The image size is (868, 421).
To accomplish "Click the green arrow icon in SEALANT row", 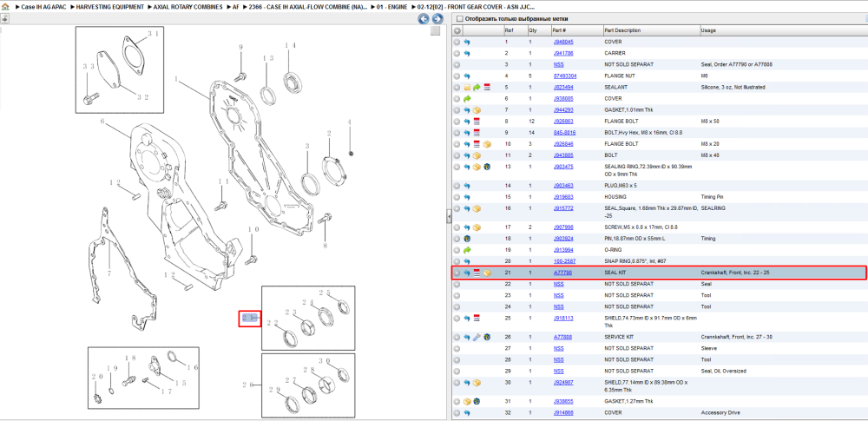I will [477, 87].
